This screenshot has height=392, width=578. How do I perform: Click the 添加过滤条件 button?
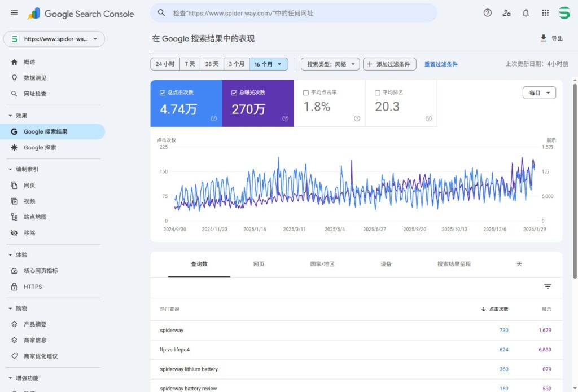[389, 64]
